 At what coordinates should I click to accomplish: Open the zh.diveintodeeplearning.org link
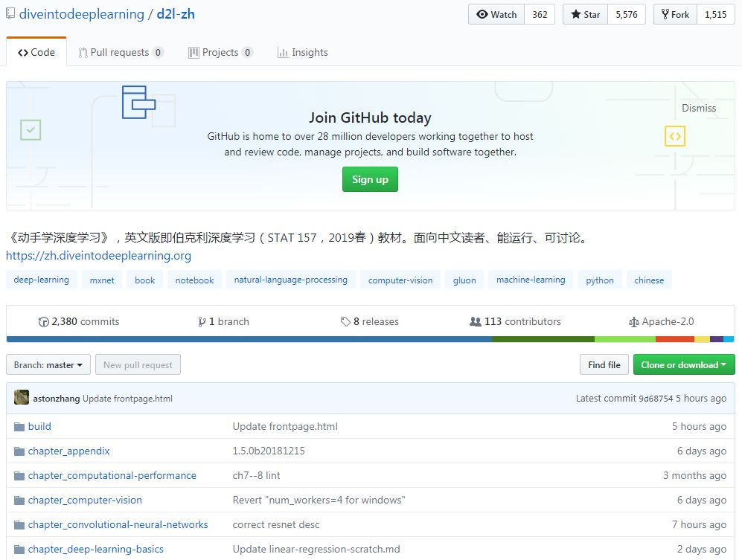[98, 256]
